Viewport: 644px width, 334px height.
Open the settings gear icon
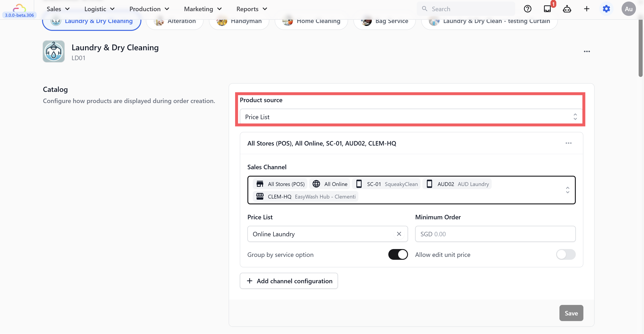[x=606, y=9]
